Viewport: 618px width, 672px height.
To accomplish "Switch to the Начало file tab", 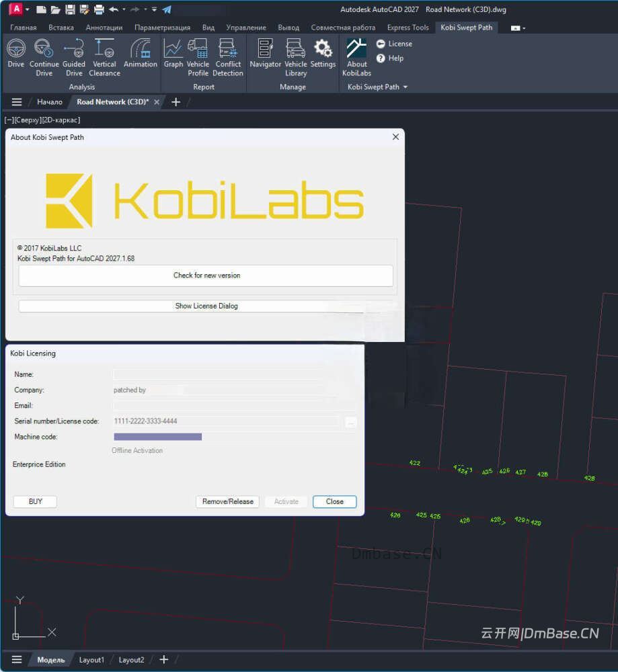I will coord(49,102).
